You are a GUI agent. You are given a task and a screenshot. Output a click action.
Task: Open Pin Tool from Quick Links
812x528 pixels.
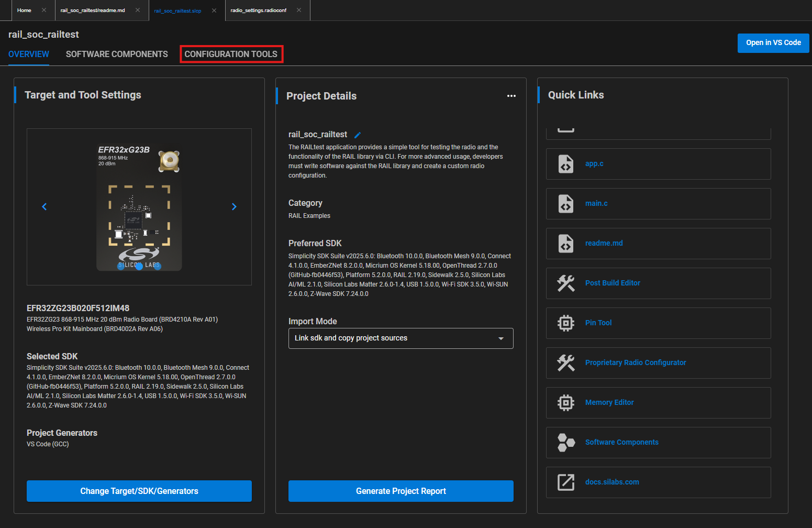pyautogui.click(x=598, y=323)
